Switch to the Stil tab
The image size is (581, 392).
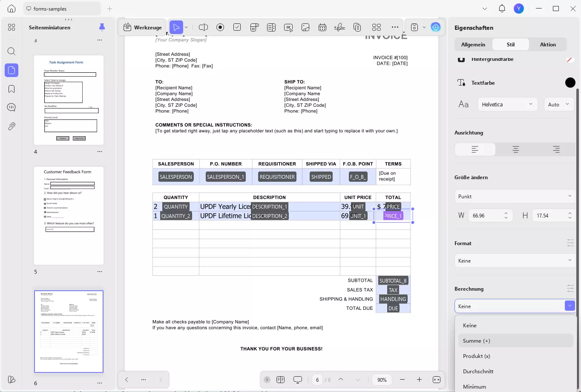[511, 44]
